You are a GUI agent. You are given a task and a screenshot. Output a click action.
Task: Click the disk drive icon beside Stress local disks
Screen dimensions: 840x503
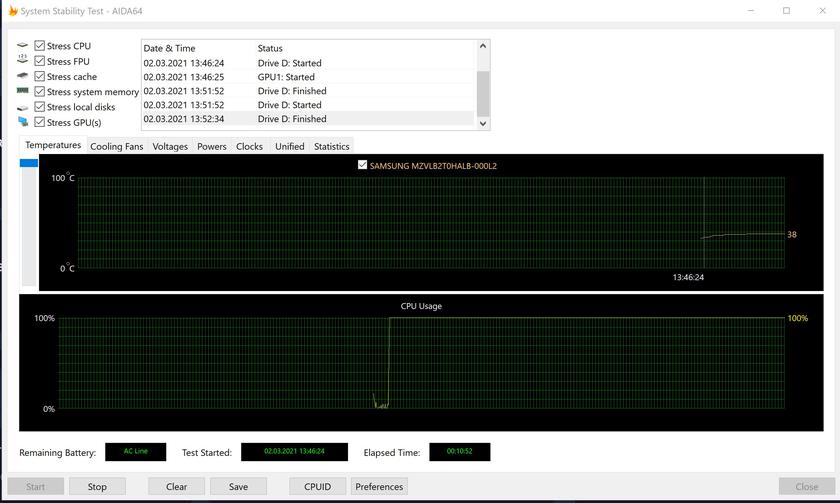coord(22,107)
